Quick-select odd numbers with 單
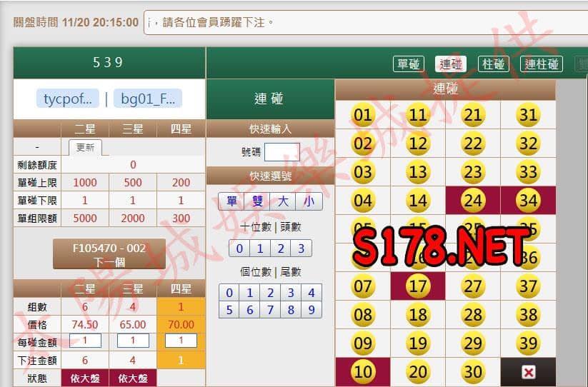 (231, 201)
